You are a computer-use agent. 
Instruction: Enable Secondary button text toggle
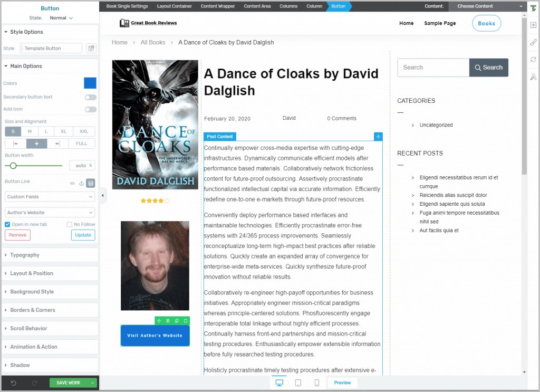click(91, 97)
